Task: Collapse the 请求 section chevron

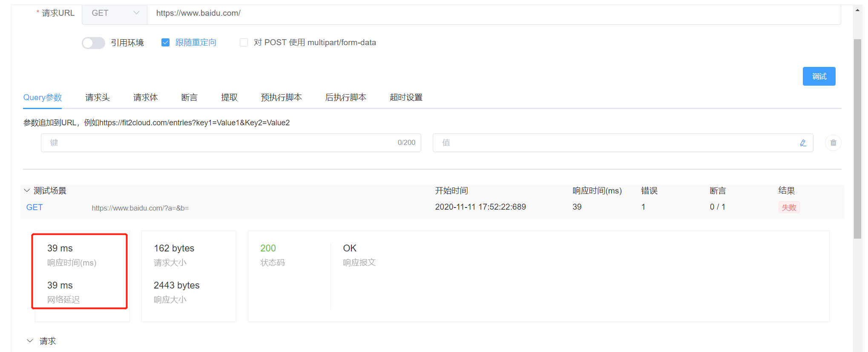Action: tap(30, 340)
